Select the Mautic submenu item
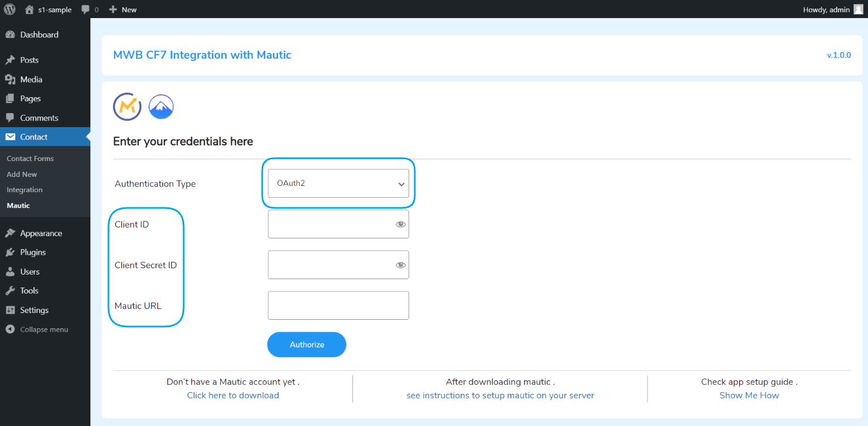The image size is (868, 426). [18, 206]
